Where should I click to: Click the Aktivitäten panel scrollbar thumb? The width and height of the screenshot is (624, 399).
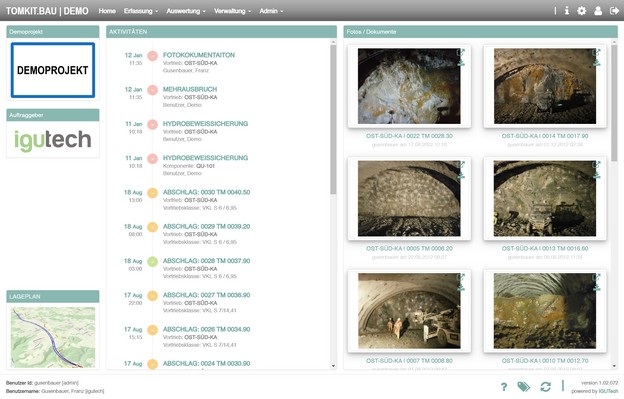coord(333,119)
